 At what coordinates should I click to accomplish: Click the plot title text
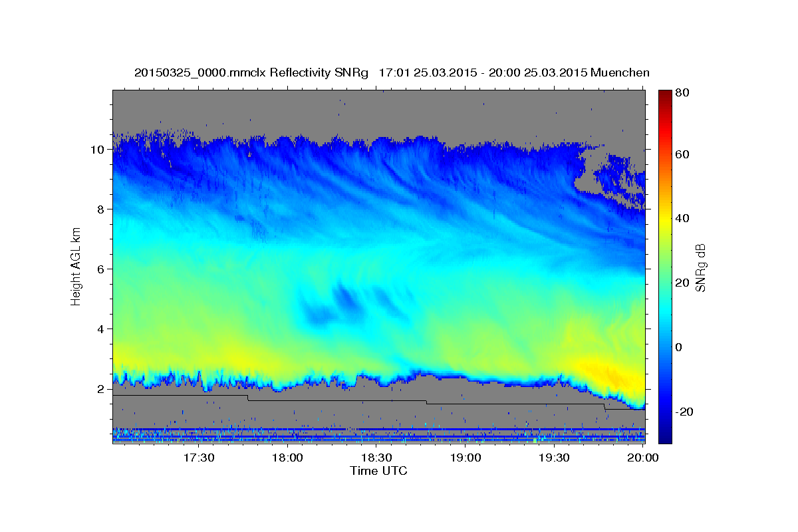pyautogui.click(x=392, y=72)
